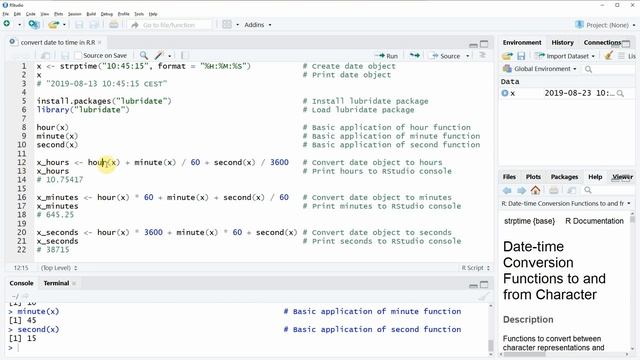
Task: Open the File menu
Action: [5, 14]
